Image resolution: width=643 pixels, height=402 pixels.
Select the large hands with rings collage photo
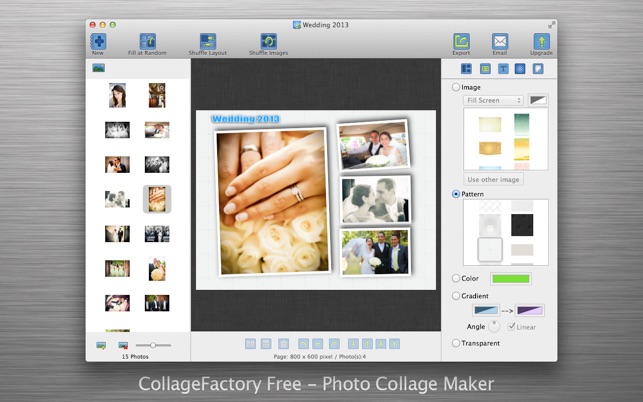point(273,202)
